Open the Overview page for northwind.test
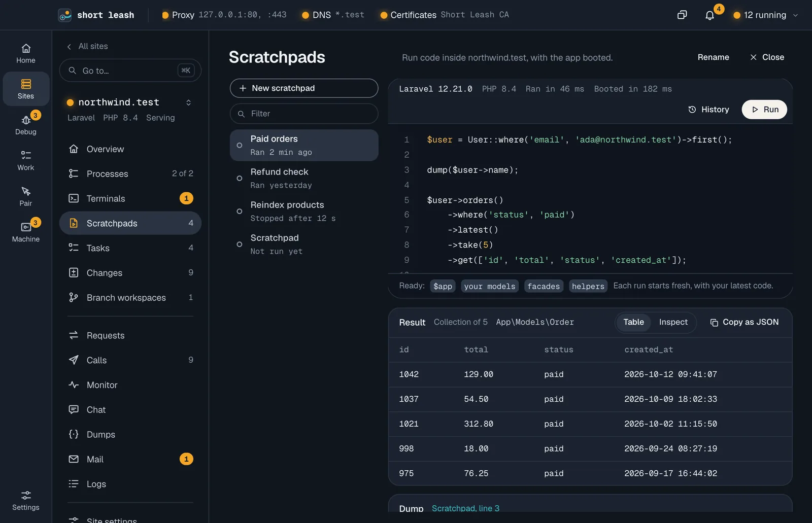812x523 pixels. click(130, 149)
